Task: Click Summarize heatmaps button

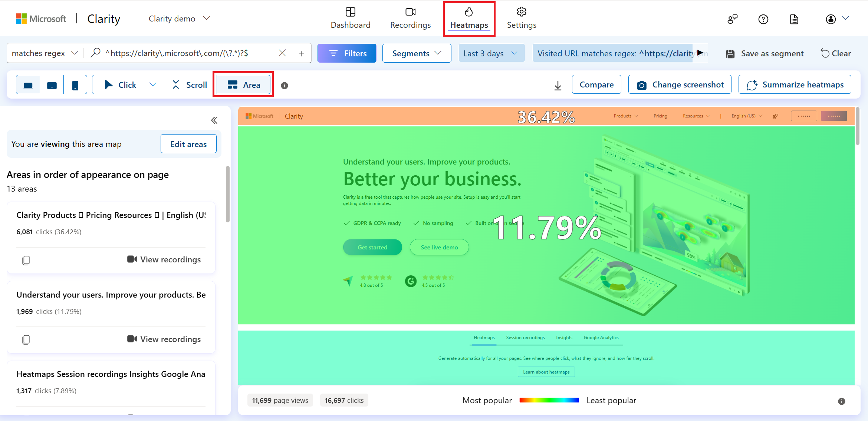Action: [795, 85]
